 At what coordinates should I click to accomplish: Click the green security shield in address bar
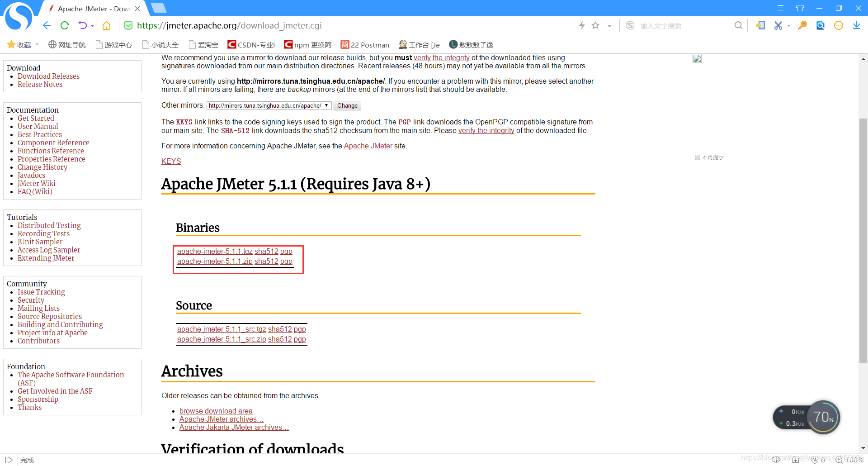(x=128, y=26)
